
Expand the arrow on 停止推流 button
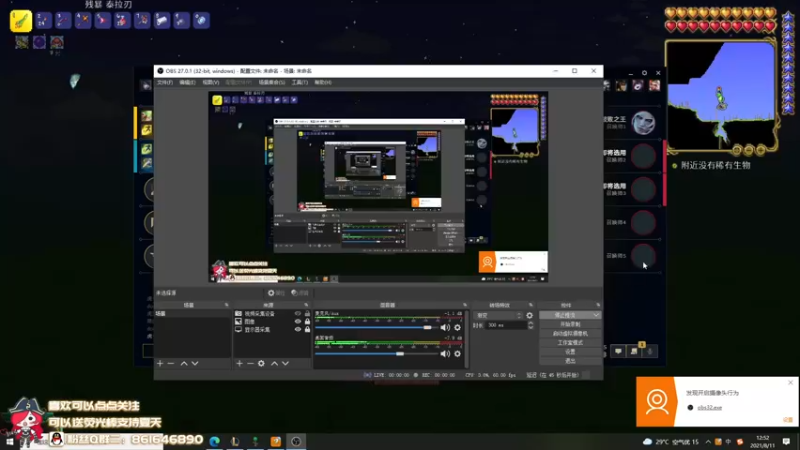596,315
